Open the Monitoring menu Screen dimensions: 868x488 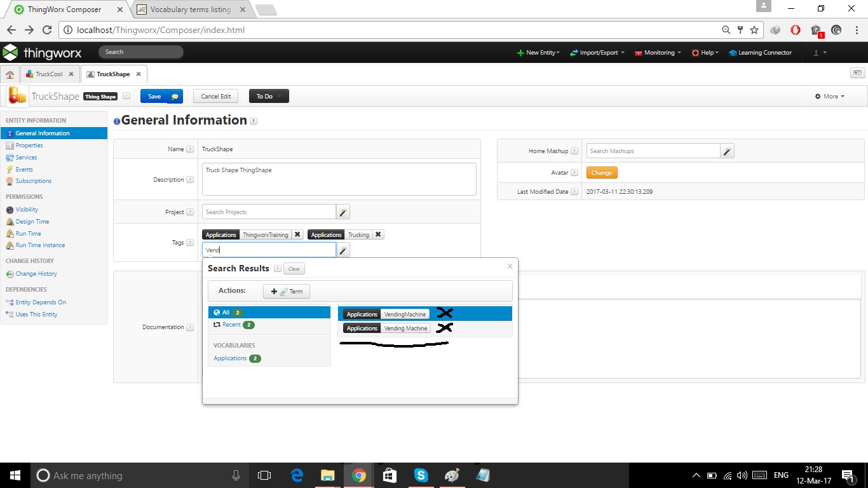click(658, 53)
